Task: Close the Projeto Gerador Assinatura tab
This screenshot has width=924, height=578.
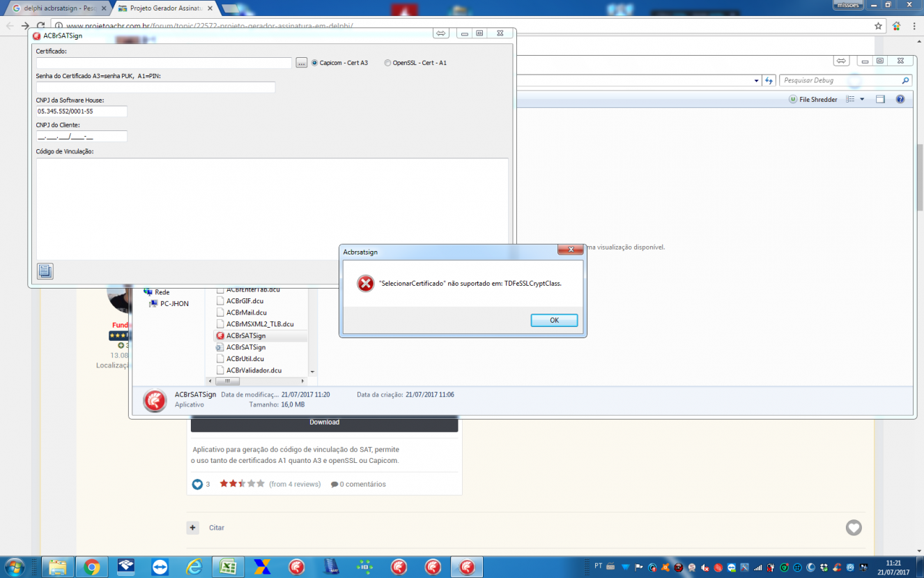Action: click(x=211, y=8)
